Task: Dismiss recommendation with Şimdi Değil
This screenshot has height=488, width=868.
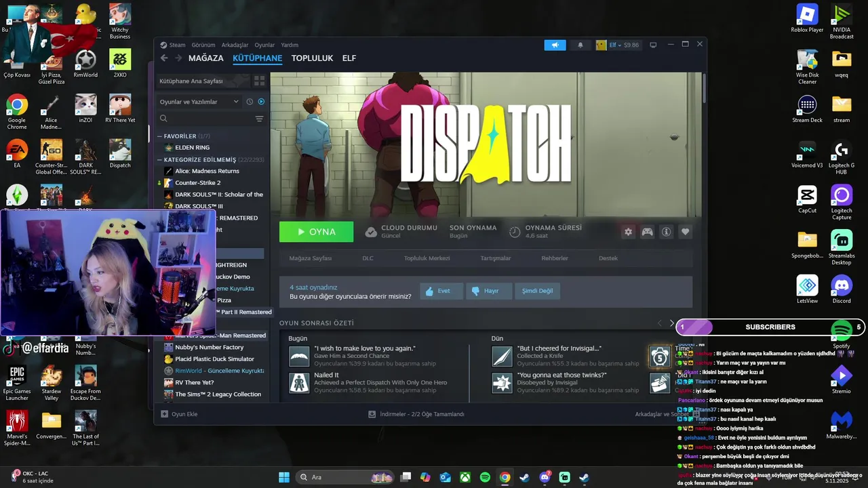Action: click(537, 291)
